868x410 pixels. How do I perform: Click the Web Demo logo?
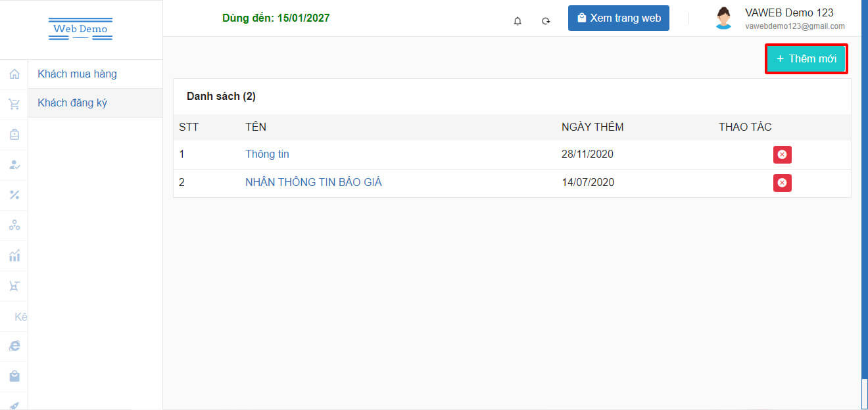[x=80, y=29]
